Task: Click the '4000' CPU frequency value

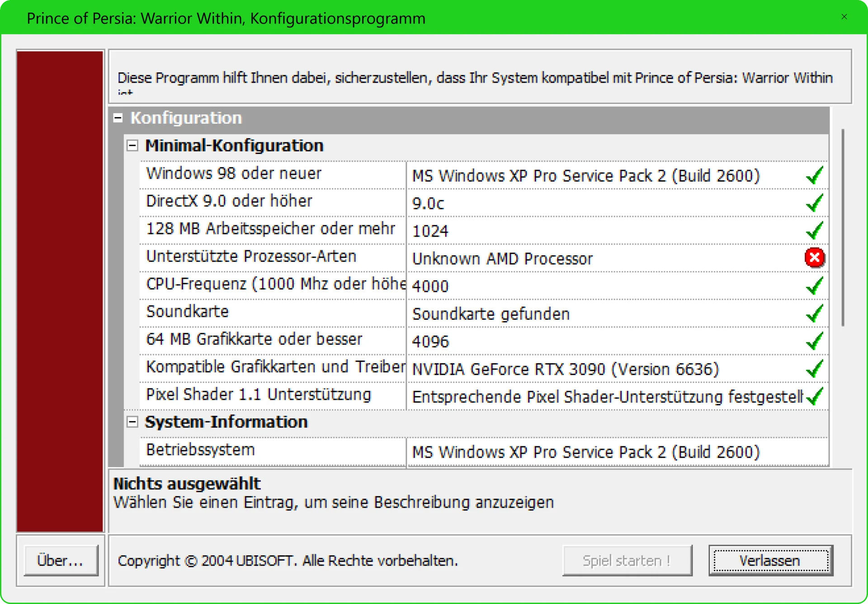Action: (430, 286)
